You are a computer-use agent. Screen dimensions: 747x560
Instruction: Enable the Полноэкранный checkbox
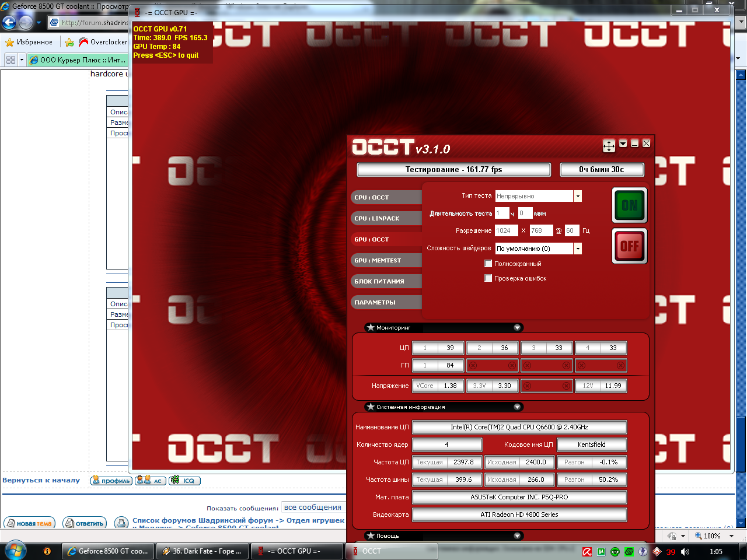click(x=488, y=264)
